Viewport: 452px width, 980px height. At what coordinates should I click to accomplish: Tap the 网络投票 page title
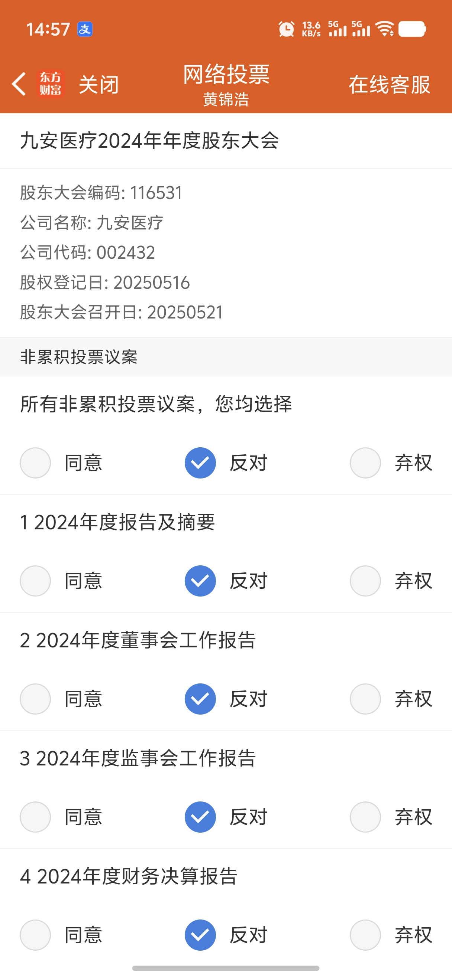click(226, 74)
